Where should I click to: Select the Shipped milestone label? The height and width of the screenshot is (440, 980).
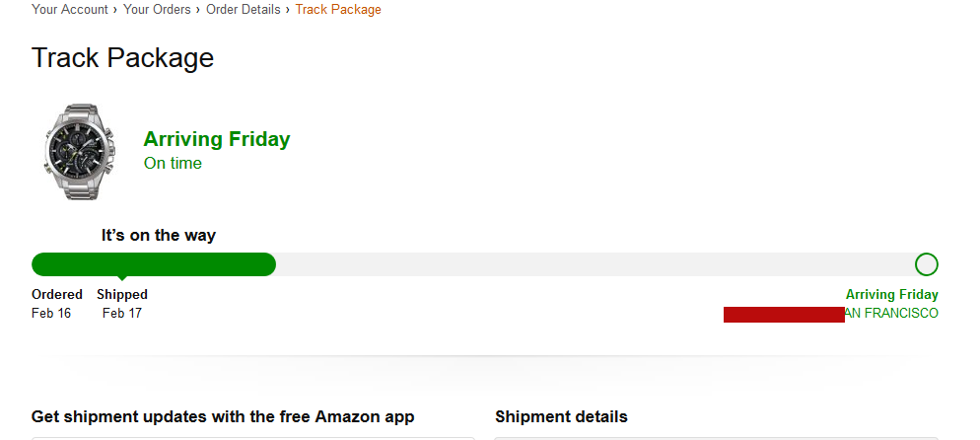point(122,295)
